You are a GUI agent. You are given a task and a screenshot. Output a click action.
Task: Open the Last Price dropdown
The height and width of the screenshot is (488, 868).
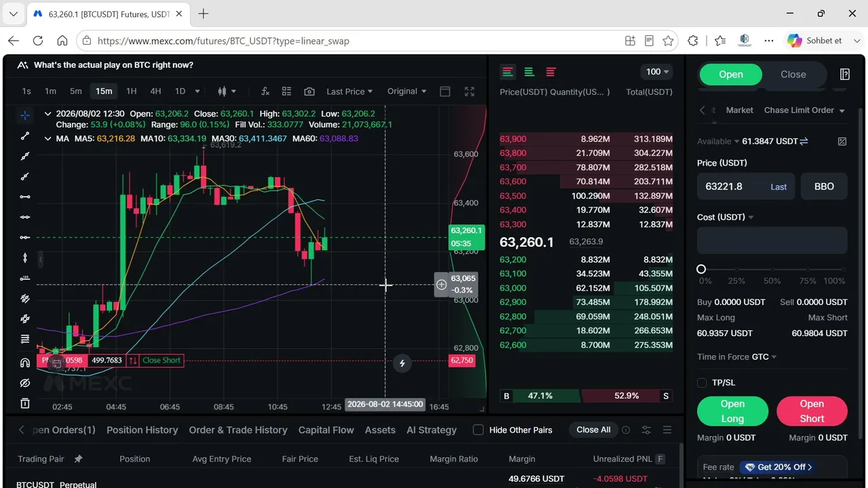click(349, 91)
